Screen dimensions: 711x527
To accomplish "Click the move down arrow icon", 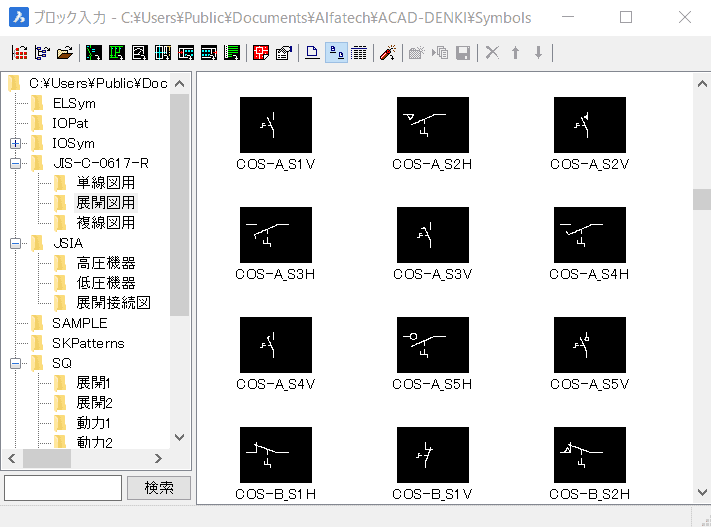I will [x=538, y=53].
